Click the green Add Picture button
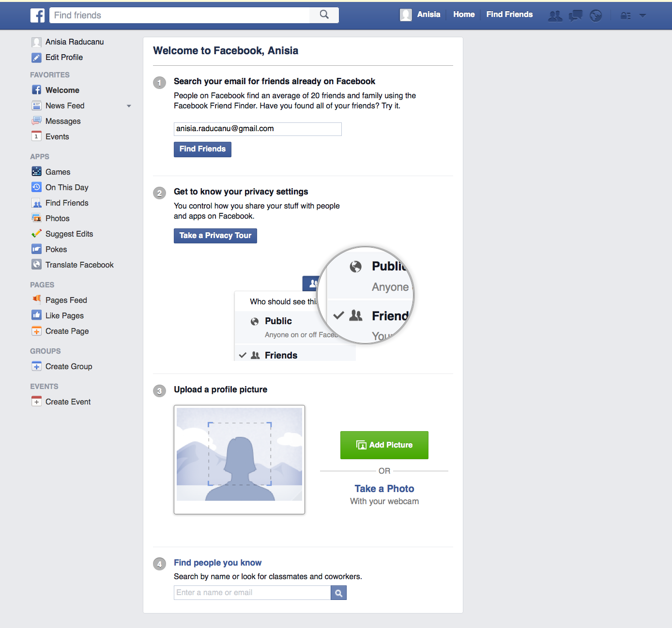Screen dimensions: 672x628 [384, 445]
